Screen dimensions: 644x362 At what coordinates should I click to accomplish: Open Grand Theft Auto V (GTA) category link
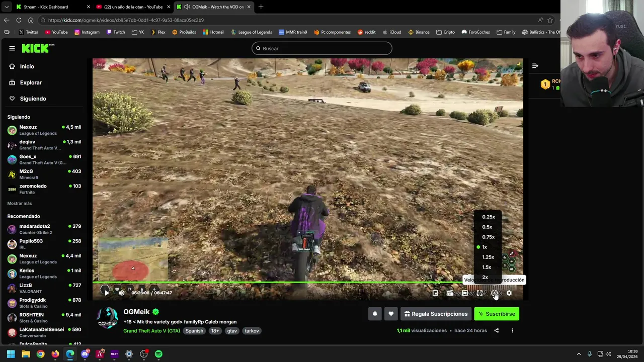(151, 331)
